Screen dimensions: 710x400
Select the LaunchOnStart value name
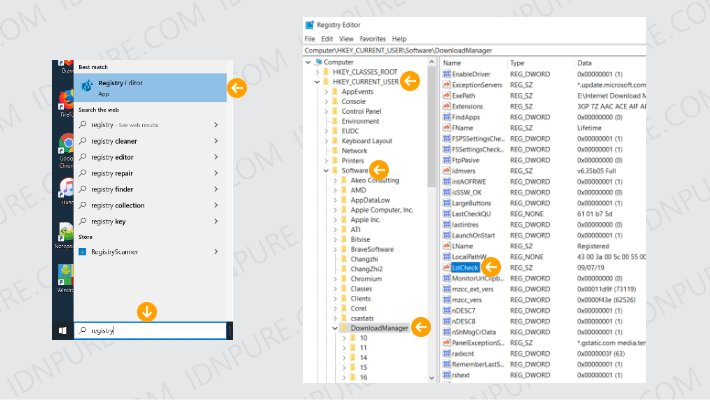473,236
